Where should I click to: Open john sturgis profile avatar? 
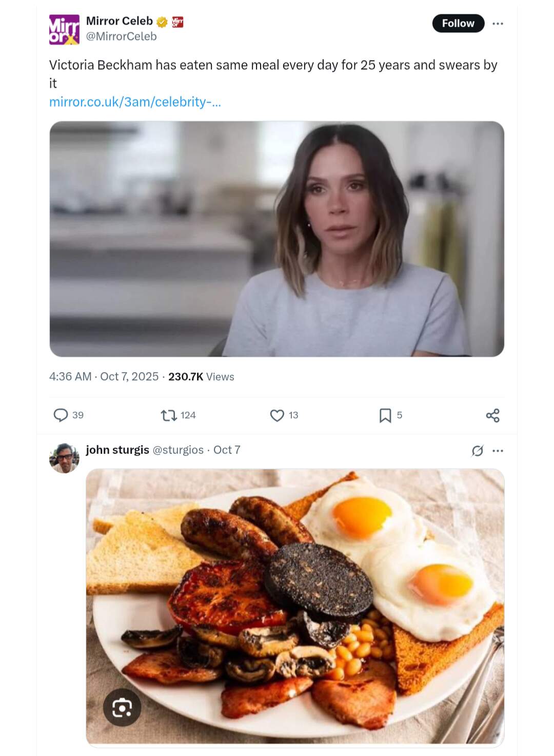(x=64, y=458)
